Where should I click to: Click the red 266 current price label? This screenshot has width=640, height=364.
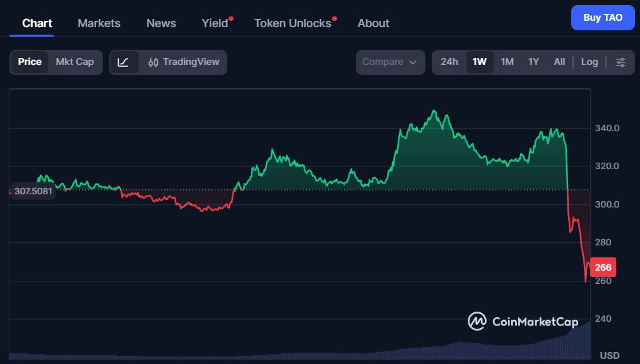pos(603,267)
